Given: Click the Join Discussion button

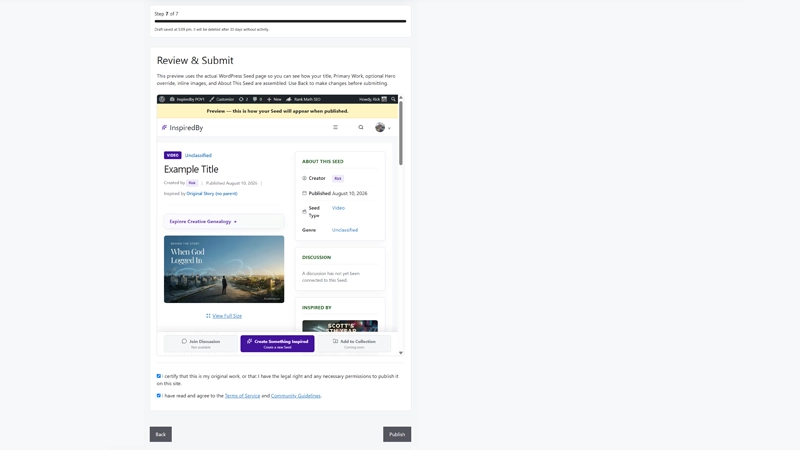Looking at the screenshot, I should pos(201,343).
